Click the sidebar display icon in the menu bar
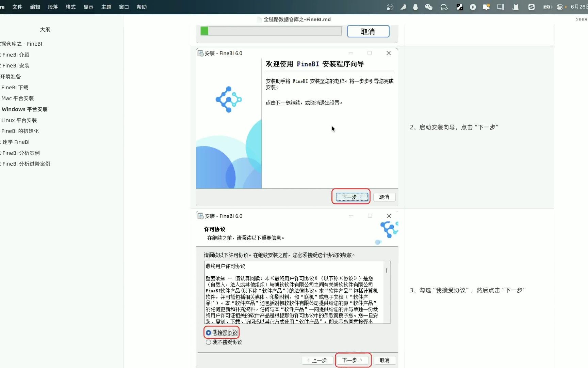This screenshot has height=368, width=588. tap(500, 7)
